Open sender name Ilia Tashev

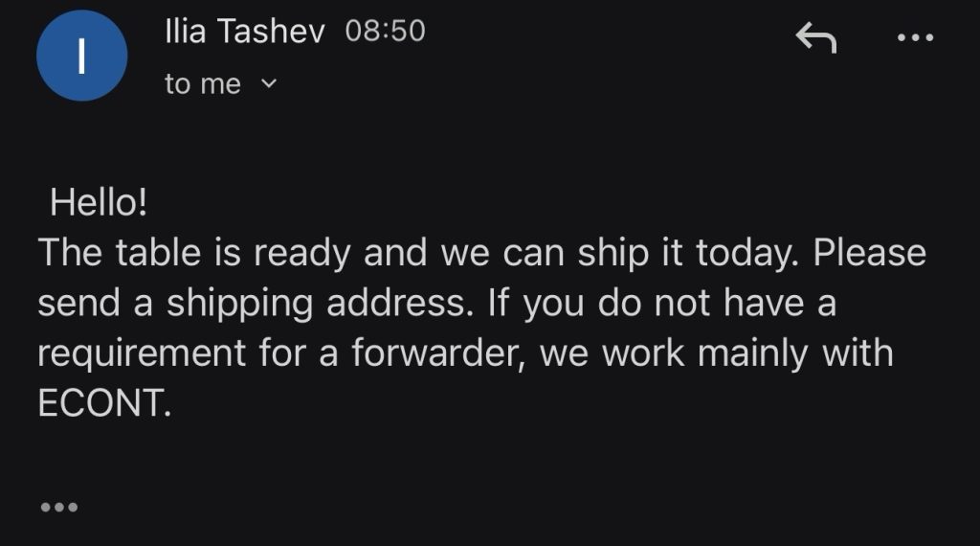(x=245, y=32)
